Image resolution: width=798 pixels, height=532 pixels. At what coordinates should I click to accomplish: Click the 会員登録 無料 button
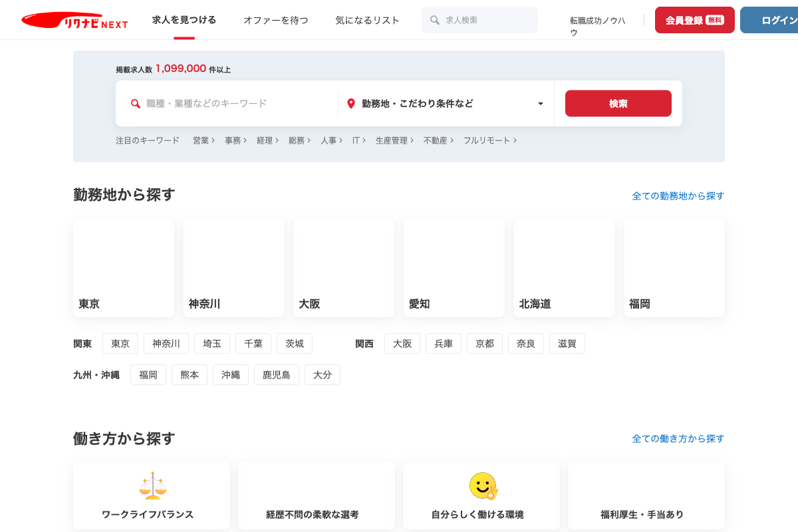pyautogui.click(x=694, y=20)
